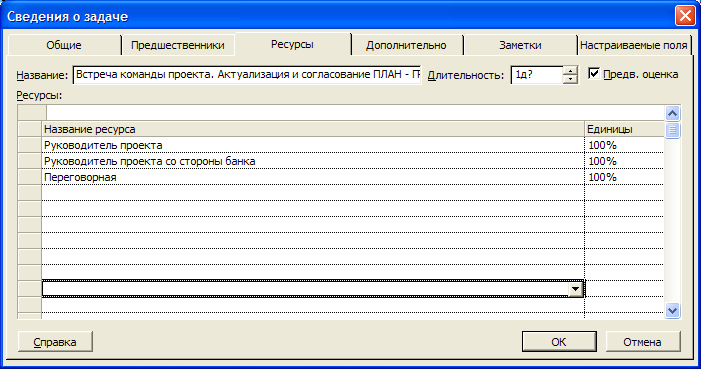
Task: Switch to Настраиваемые поля tab
Action: (633, 45)
